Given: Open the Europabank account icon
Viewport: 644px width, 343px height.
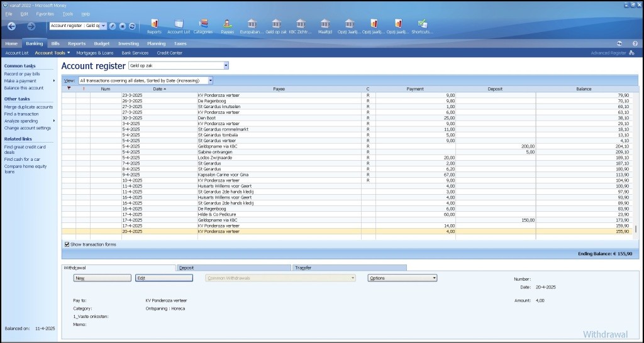Looking at the screenshot, I should 252,26.
